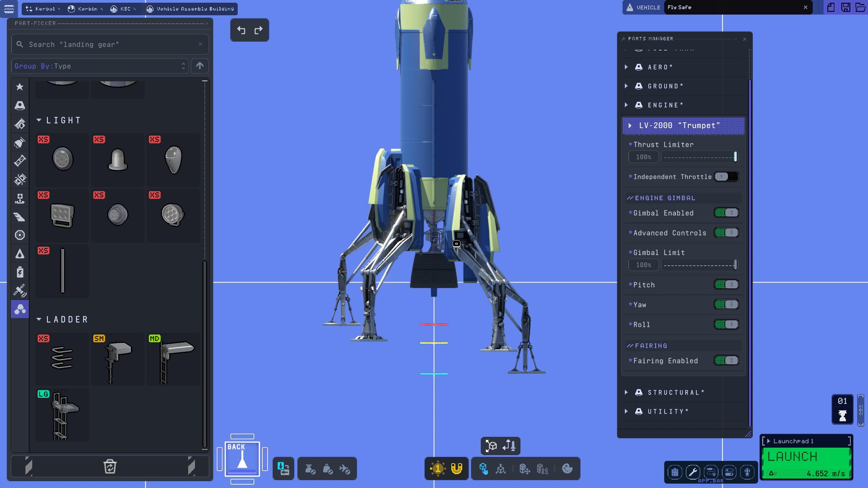The width and height of the screenshot is (868, 488).
Task: Select the wheel category icon in sidebar
Action: [x=20, y=235]
